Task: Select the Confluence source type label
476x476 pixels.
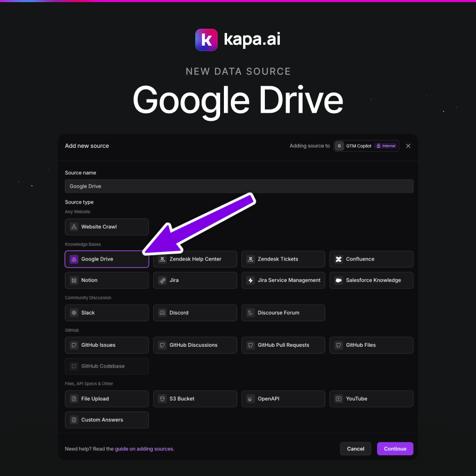Action: tap(360, 259)
